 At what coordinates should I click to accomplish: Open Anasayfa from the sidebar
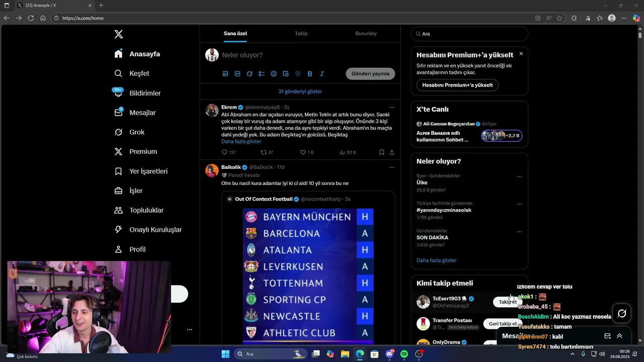(137, 54)
